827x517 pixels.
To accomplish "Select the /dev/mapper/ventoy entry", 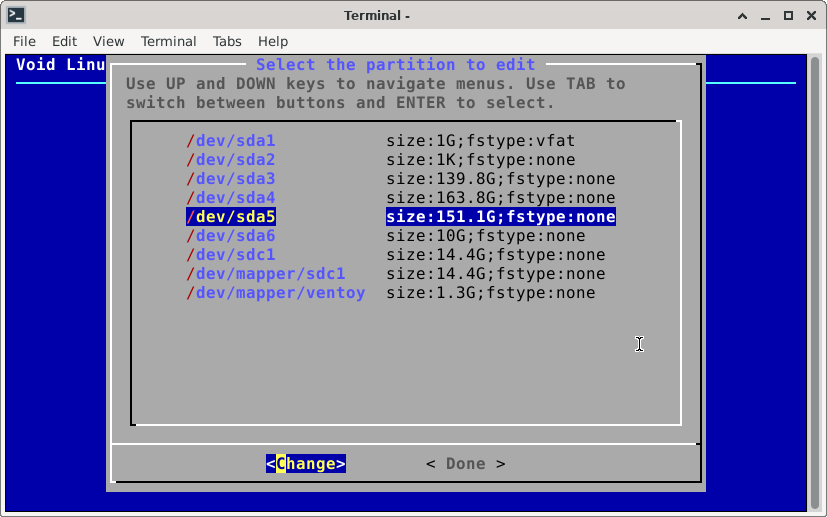I will [275, 293].
